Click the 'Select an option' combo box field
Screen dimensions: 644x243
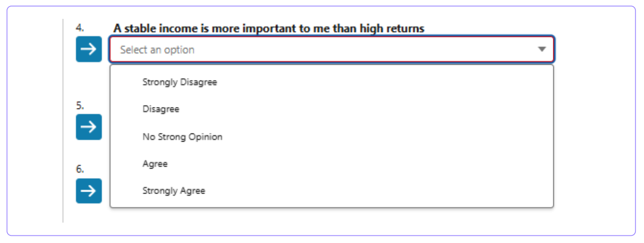point(332,49)
